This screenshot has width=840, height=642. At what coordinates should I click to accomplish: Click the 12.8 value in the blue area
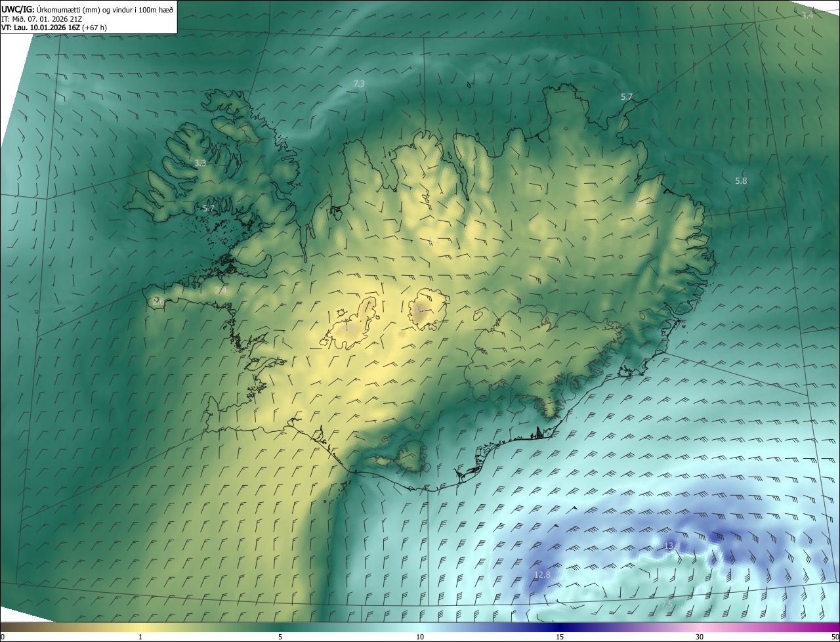[x=542, y=574]
